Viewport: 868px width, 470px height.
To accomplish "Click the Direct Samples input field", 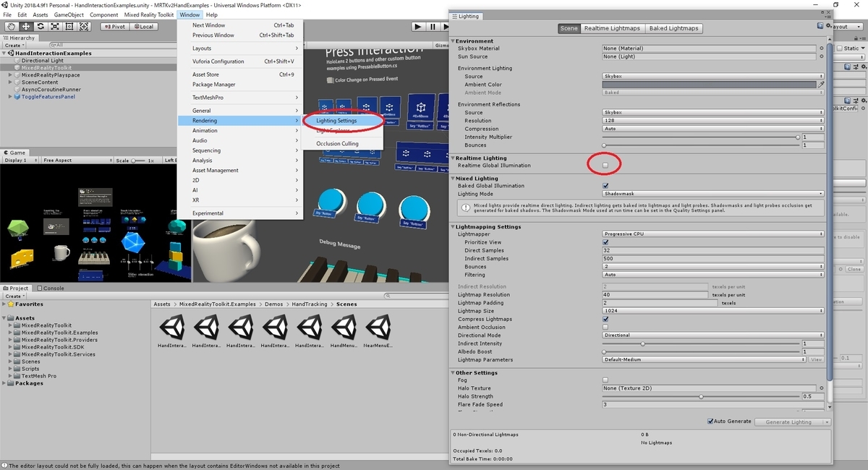I will click(713, 250).
